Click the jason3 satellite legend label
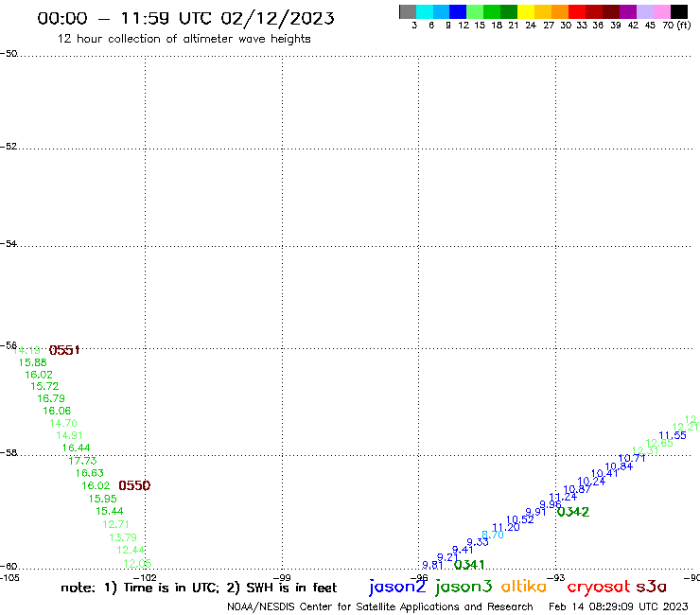700x615 pixels. click(464, 587)
